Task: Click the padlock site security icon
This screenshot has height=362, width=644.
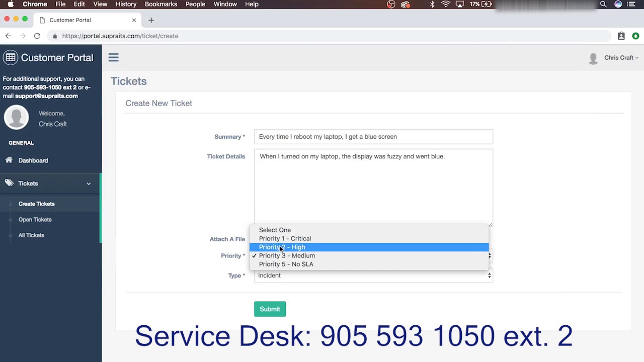Action: coord(55,36)
